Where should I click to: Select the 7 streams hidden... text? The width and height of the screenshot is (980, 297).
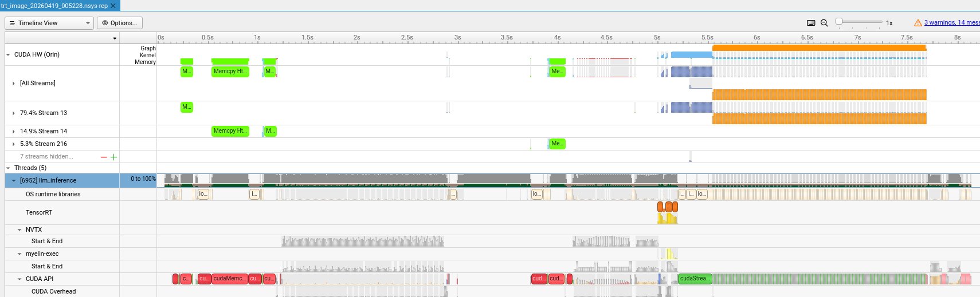point(46,157)
